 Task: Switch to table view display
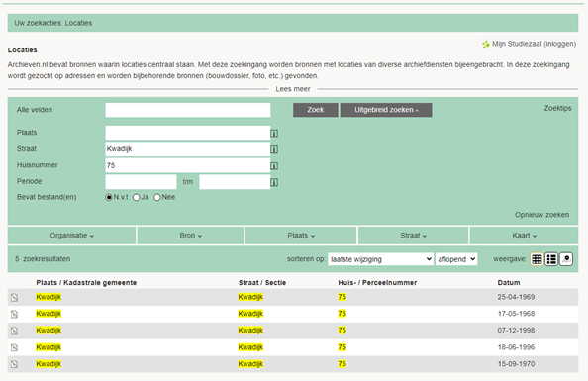click(537, 259)
